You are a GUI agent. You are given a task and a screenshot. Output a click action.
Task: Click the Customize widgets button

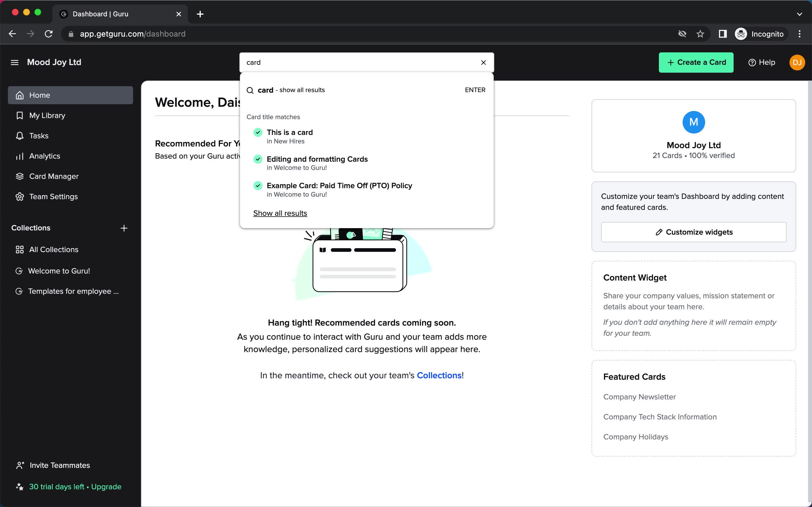[x=694, y=232]
